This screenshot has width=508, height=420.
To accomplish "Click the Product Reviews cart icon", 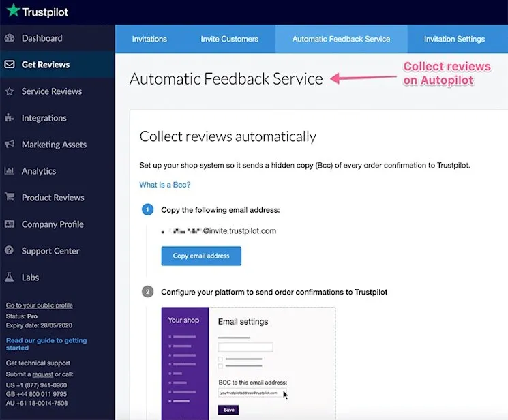I will [x=10, y=197].
